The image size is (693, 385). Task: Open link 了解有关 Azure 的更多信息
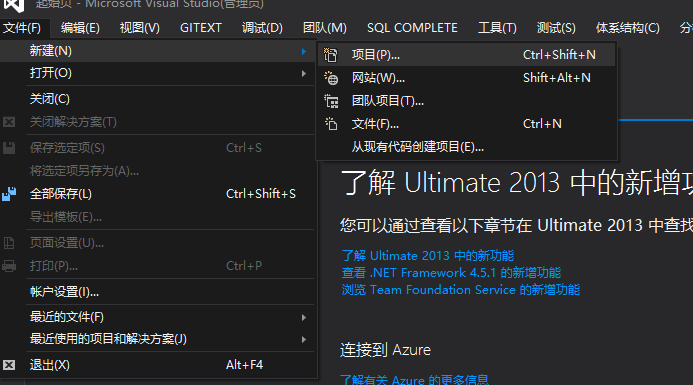415,379
